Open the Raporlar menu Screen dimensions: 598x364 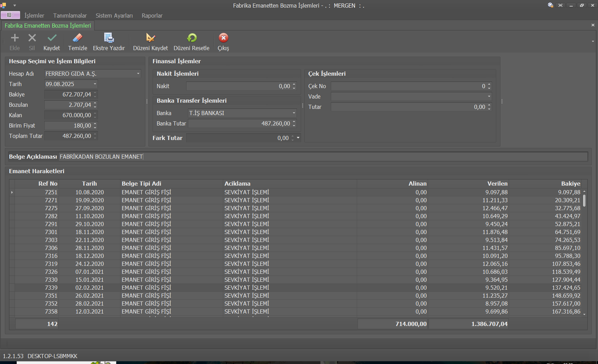(152, 16)
